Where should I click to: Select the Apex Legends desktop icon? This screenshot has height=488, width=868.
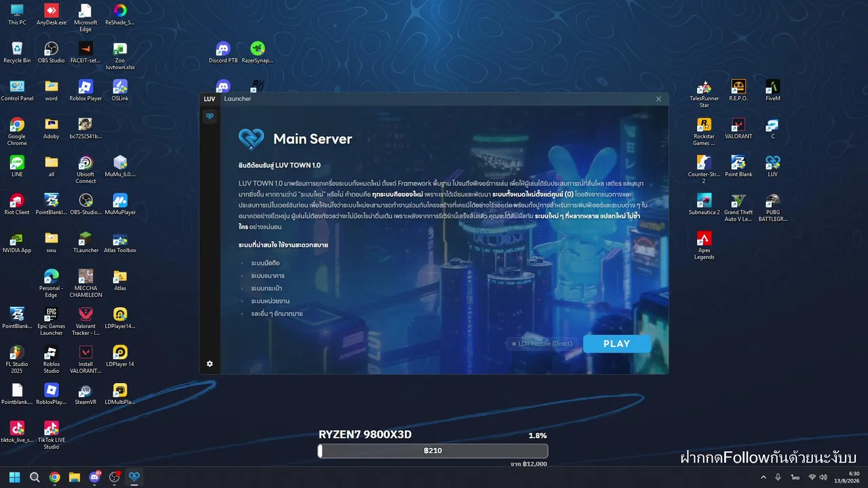pos(704,245)
